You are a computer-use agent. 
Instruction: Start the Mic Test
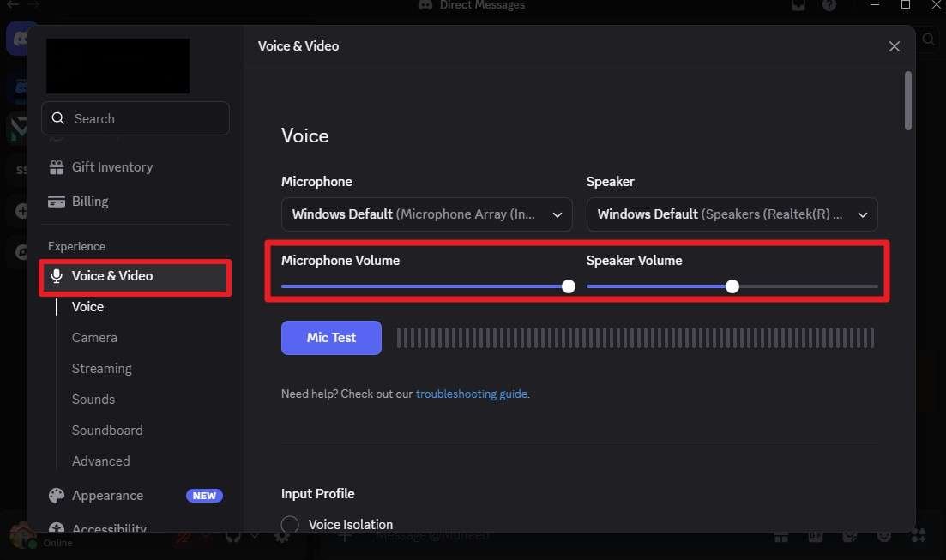[331, 338]
